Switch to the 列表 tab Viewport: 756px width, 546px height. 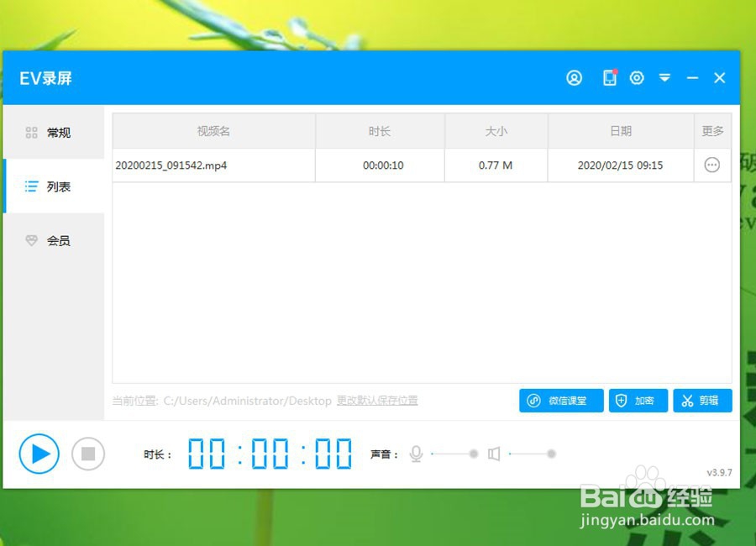[54, 186]
